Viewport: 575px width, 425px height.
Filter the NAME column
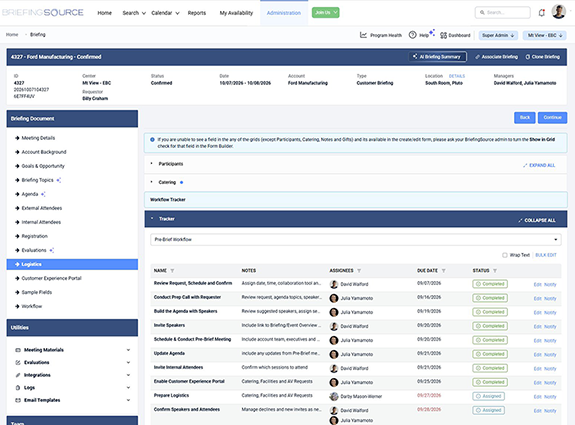coord(172,271)
